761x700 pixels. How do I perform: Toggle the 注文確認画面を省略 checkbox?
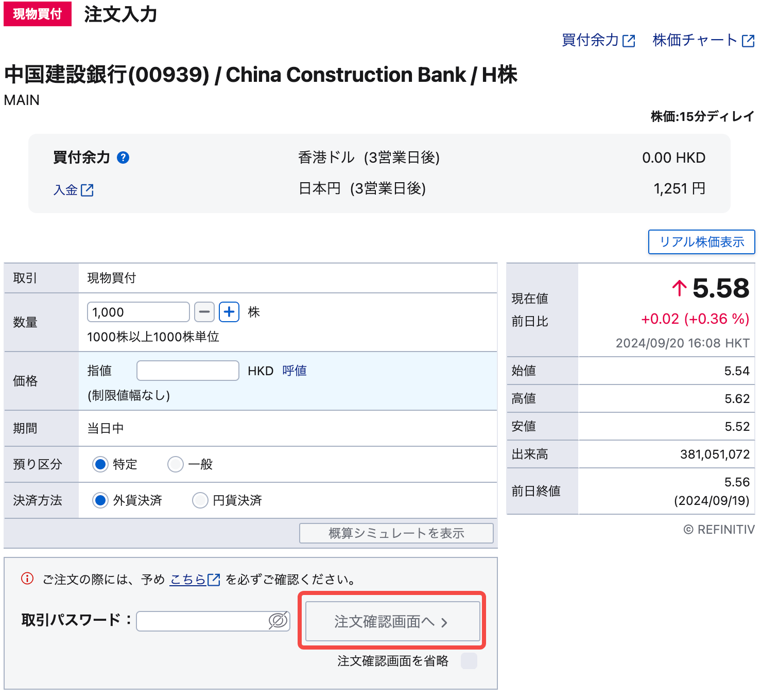point(469,661)
